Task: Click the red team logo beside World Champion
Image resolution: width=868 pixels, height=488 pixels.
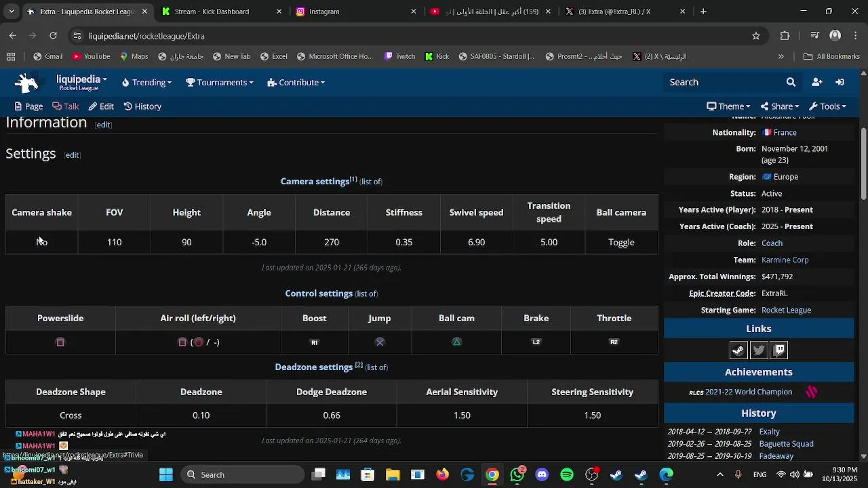Action: coord(811,392)
